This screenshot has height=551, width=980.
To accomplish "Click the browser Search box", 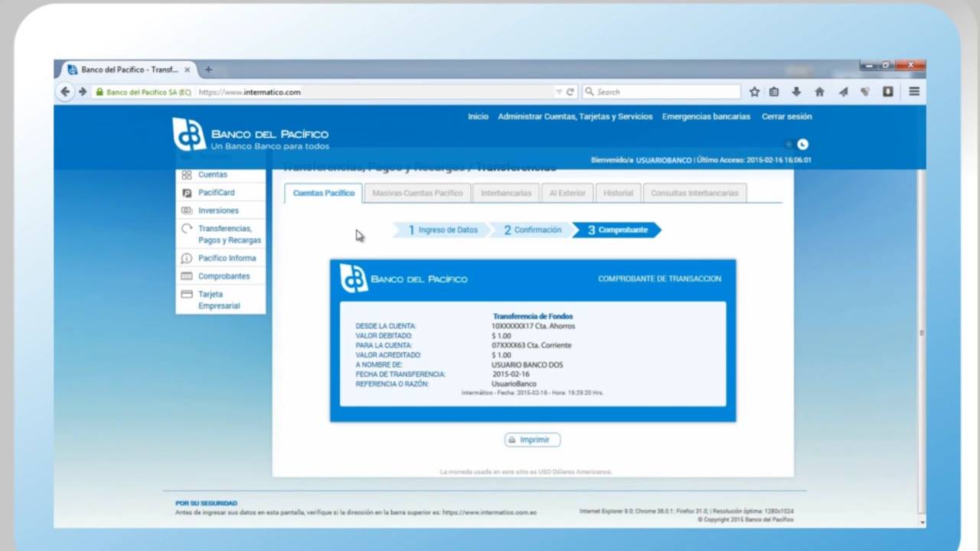I will pos(661,92).
